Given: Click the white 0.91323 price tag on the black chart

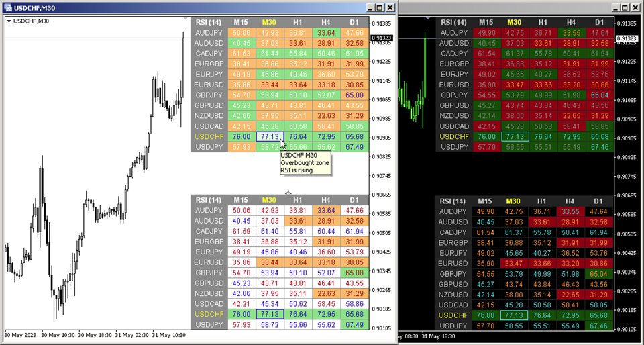Looking at the screenshot, I should (626, 39).
